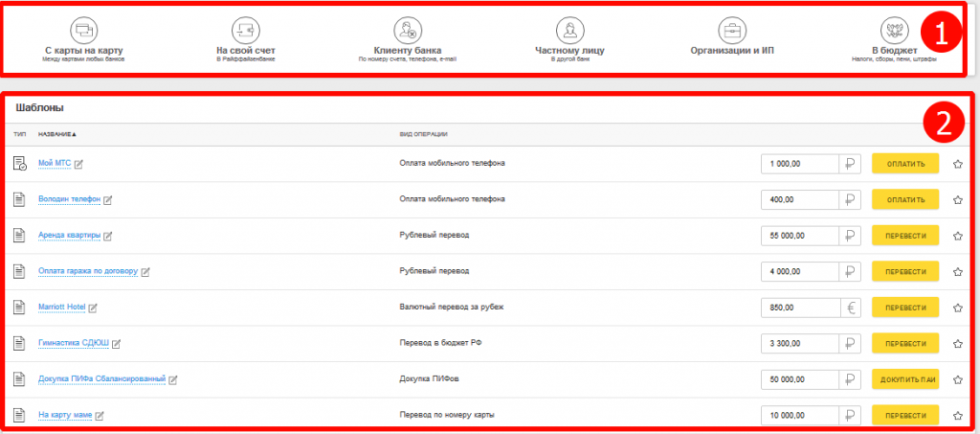Click the 'На карту маме' template link
This screenshot has width=980, height=434.
point(64,415)
